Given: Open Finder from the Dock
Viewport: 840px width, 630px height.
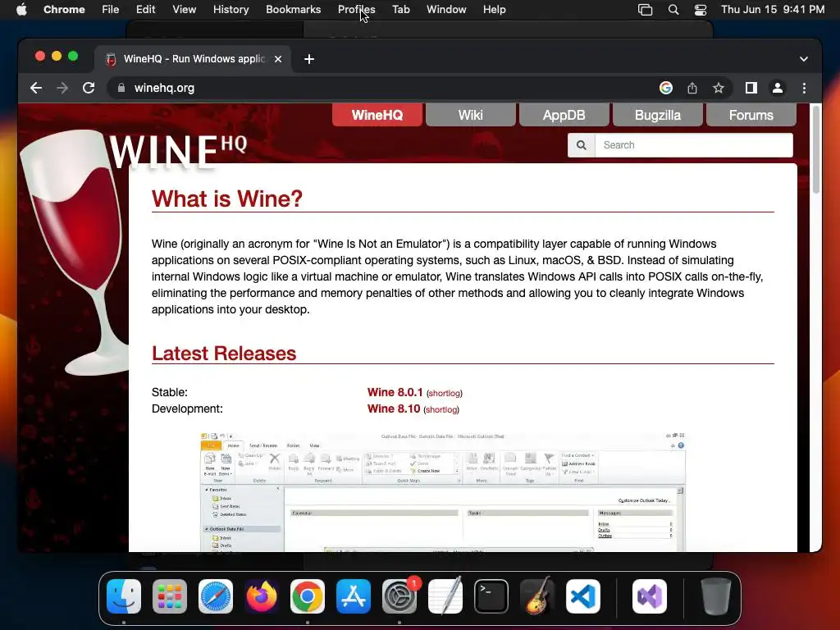Looking at the screenshot, I should click(124, 596).
